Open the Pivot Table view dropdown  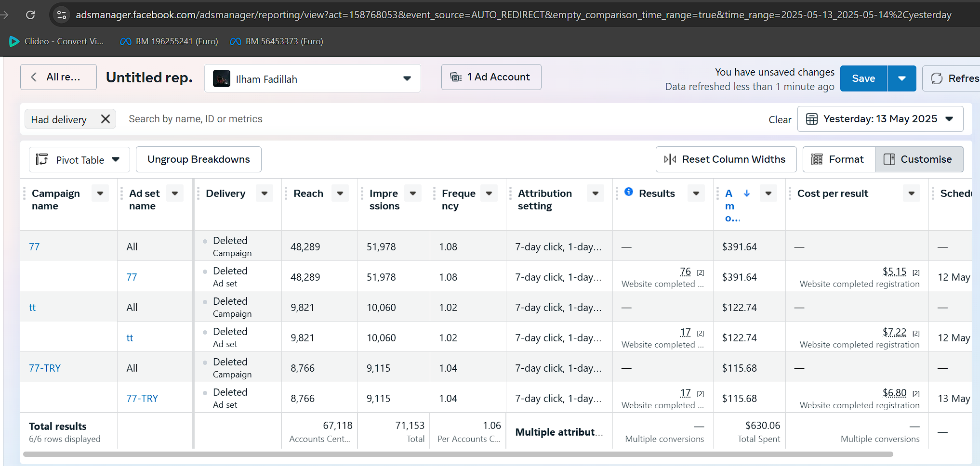click(x=79, y=159)
